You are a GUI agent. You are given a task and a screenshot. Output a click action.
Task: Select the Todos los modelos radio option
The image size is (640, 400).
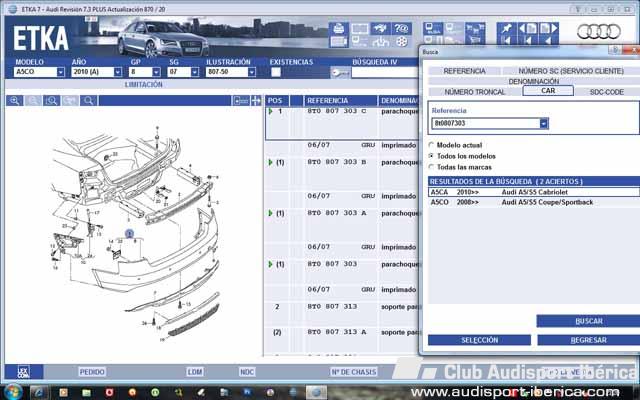[431, 156]
